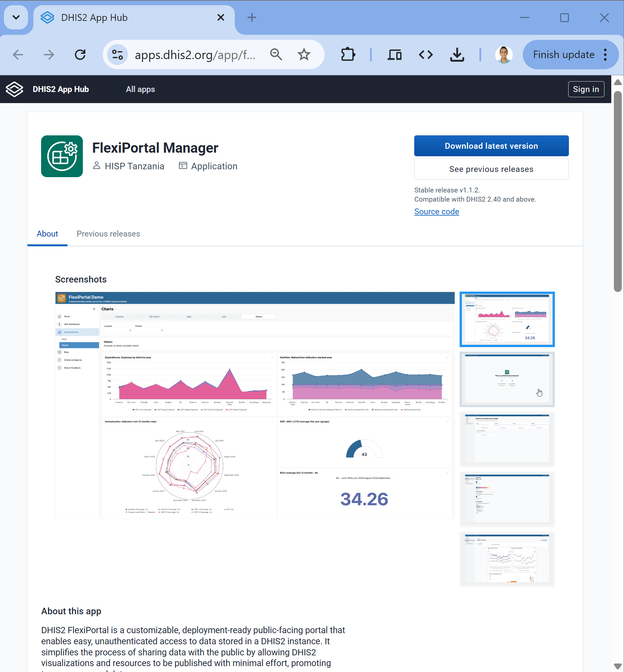The image size is (624, 672).
Task: Close the DHIS2 App Hub tab
Action: pyautogui.click(x=221, y=18)
